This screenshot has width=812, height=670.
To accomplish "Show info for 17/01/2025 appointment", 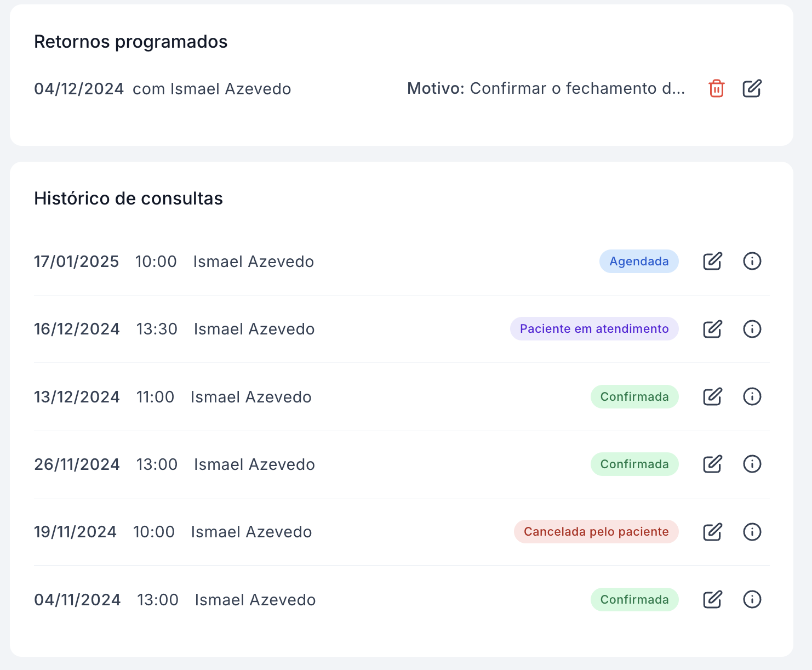I will pyautogui.click(x=752, y=262).
